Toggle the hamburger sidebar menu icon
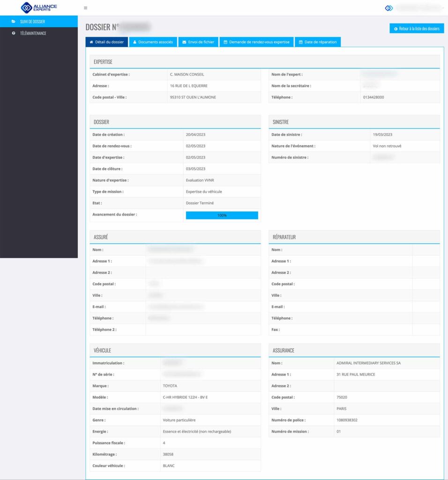Viewport: 448px width, 480px height. point(85,8)
